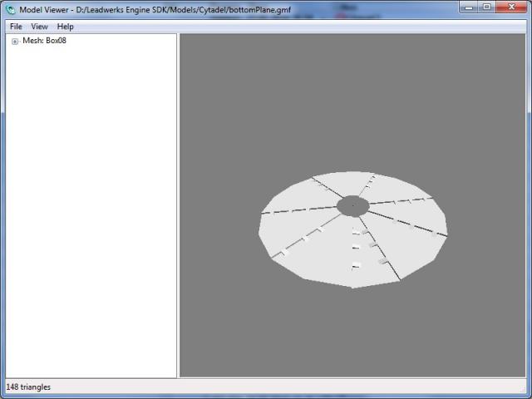Viewport: 532px width, 399px height.
Task: Select the Mesh: Box08 tree item
Action: click(x=44, y=41)
